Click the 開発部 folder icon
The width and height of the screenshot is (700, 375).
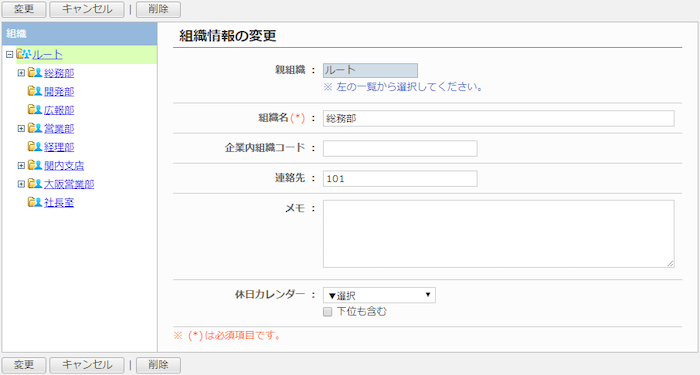tap(35, 91)
